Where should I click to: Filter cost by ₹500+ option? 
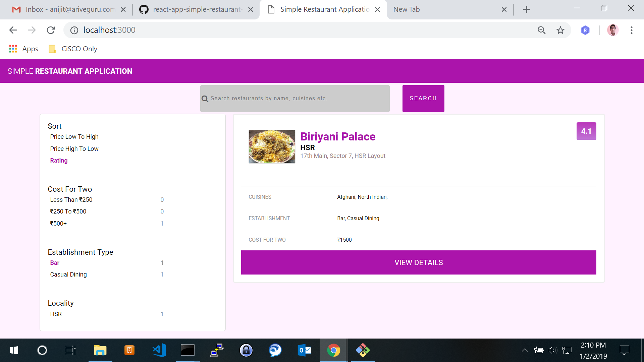click(x=58, y=224)
